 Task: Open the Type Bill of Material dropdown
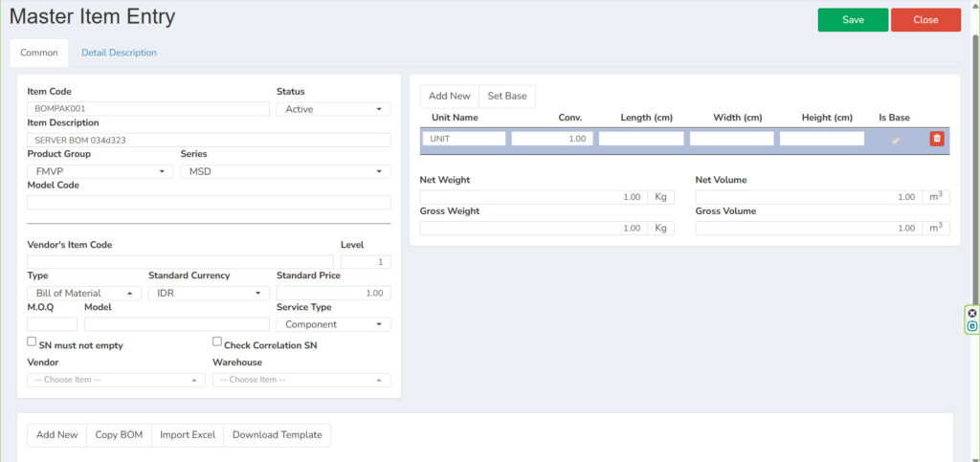coord(84,293)
